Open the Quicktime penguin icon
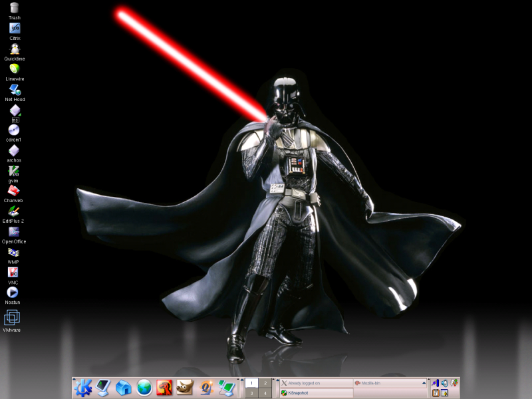Screen dimensions: 532x399 14,49
